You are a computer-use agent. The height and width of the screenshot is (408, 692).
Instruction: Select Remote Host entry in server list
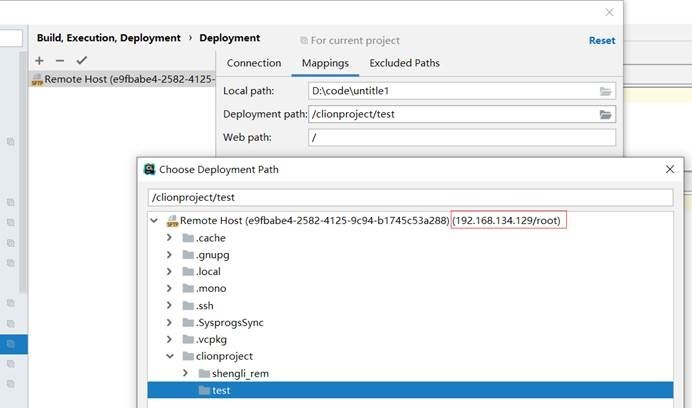(x=122, y=79)
